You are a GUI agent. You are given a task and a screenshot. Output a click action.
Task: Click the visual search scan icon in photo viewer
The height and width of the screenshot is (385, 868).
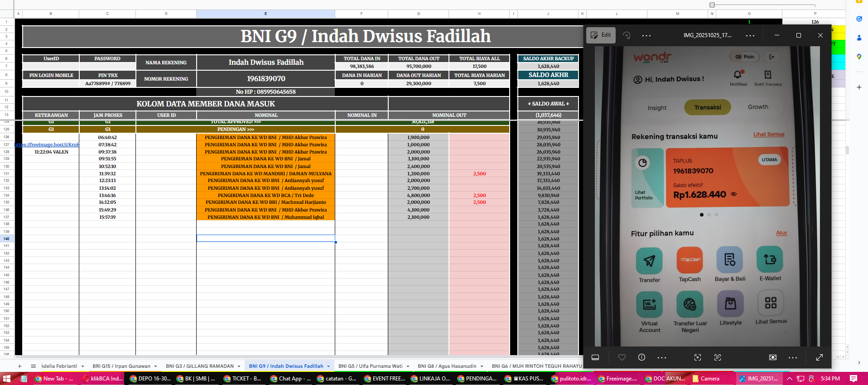[x=698, y=357]
